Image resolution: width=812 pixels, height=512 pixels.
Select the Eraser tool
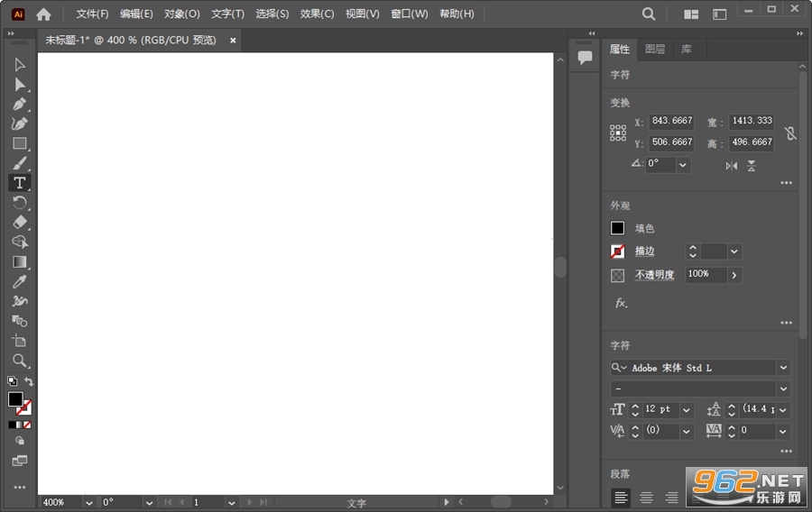(x=20, y=222)
